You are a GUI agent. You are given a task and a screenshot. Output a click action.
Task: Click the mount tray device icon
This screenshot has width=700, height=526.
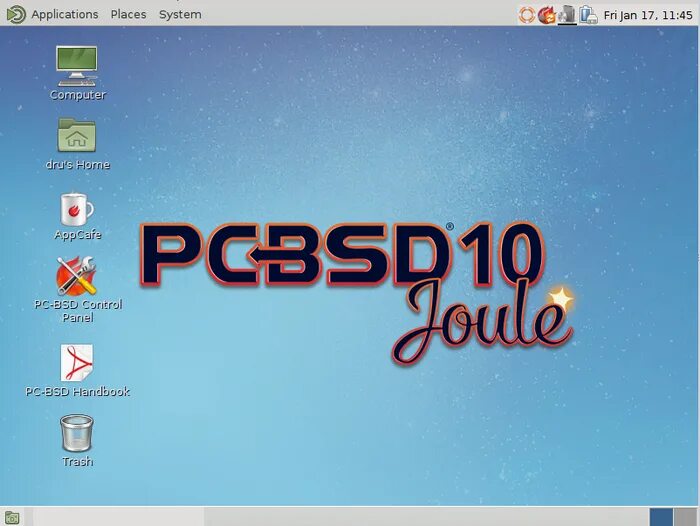tap(588, 15)
